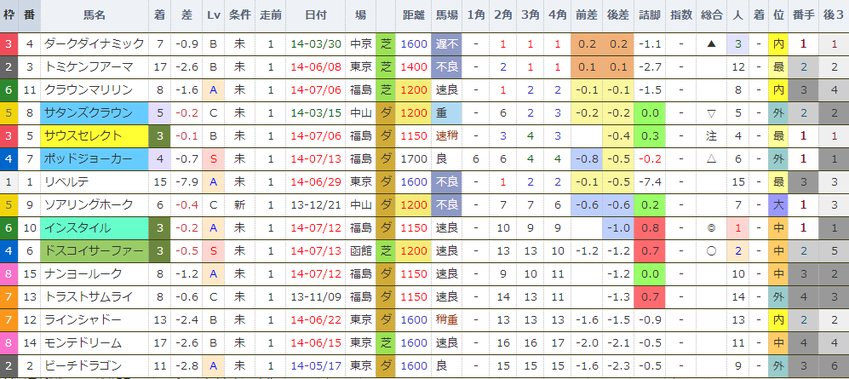Click the 日付 column header
The image size is (849, 379).
pyautogui.click(x=316, y=15)
